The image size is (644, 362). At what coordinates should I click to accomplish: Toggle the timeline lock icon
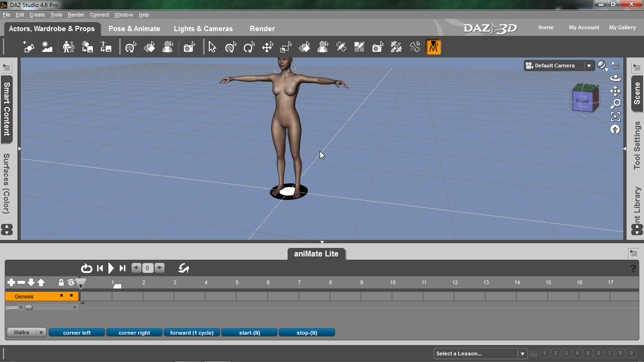61,282
